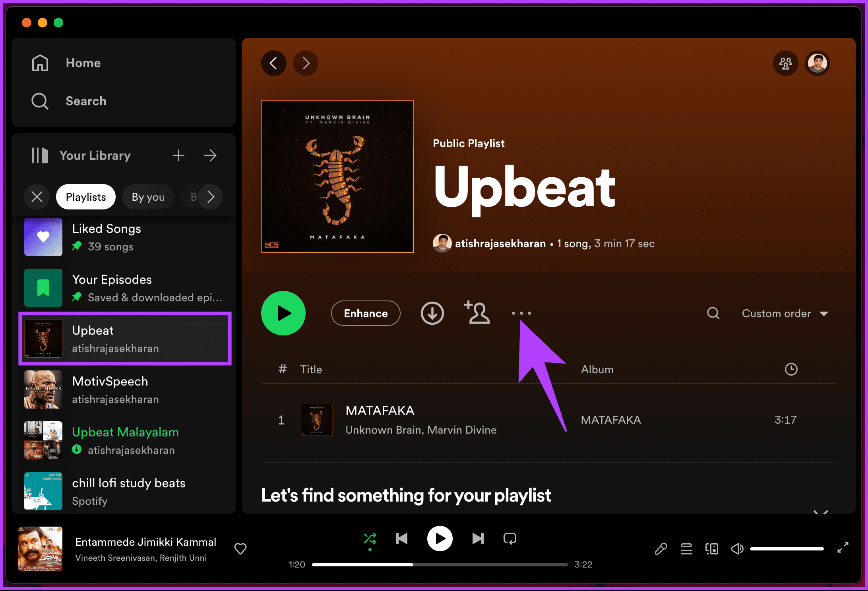Click the Upbeat playlist cover art
868x591 pixels.
point(337,176)
